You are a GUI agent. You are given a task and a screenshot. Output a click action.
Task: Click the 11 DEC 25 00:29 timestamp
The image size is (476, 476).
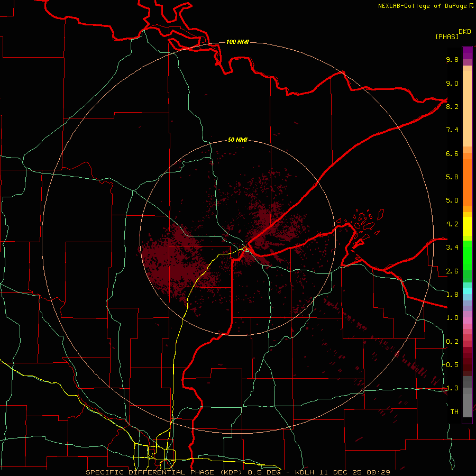pos(355,472)
